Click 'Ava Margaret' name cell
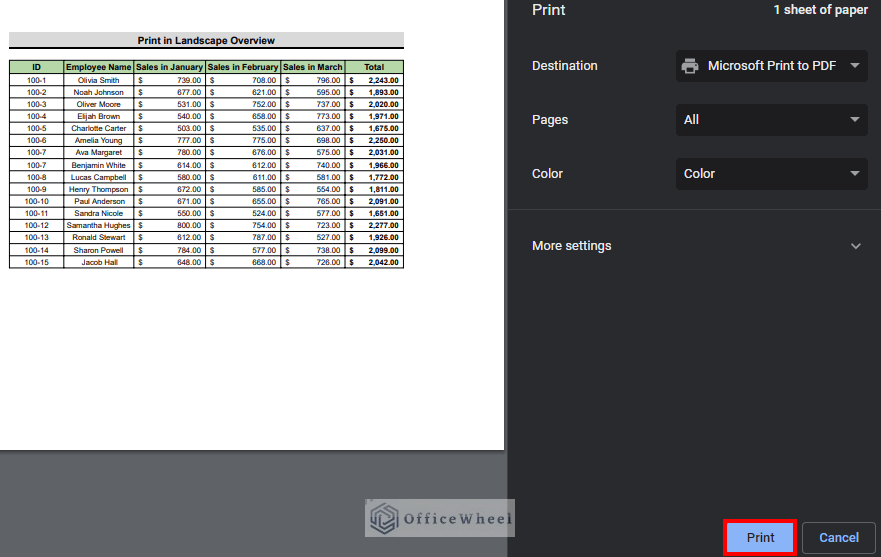 coord(98,152)
